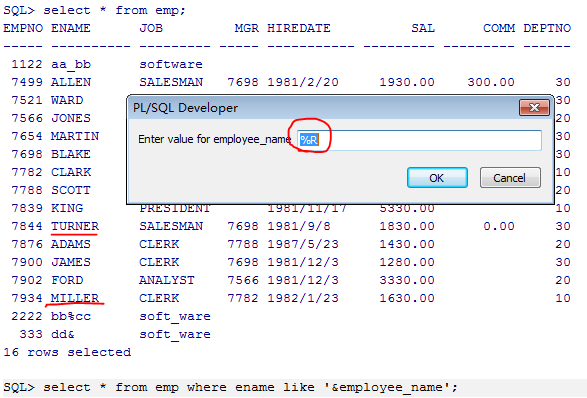This screenshot has width=587, height=398.
Task: Click the ENAME cell KING
Action: (x=67, y=208)
